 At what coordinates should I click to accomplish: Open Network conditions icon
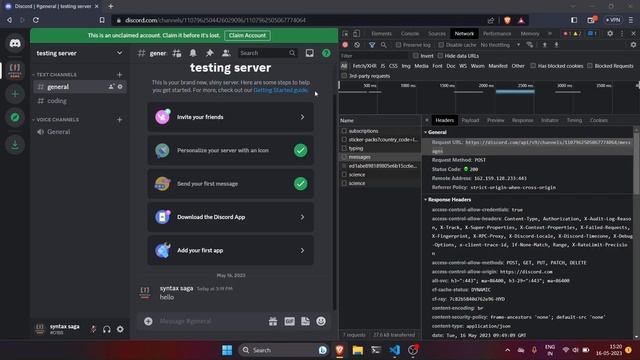530,45
